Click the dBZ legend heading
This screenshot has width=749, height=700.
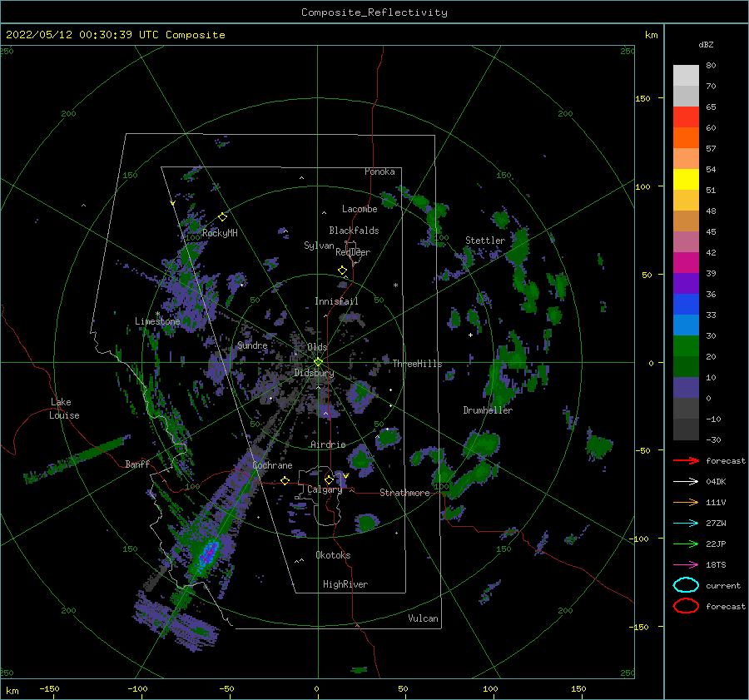(x=706, y=44)
